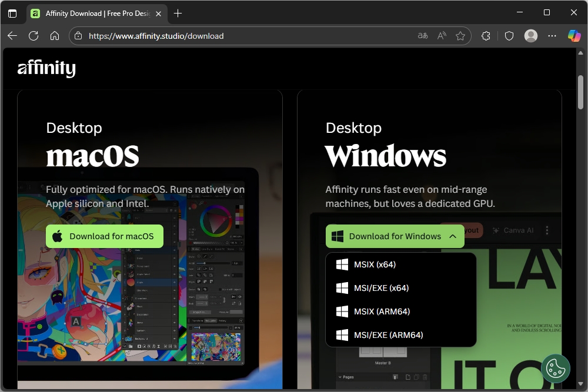Open the cookie settings button
The width and height of the screenshot is (588, 392).
pyautogui.click(x=556, y=368)
